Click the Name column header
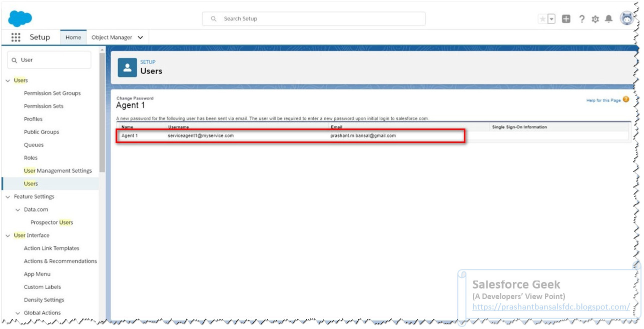Image resolution: width=644 pixels, height=329 pixels. click(127, 127)
